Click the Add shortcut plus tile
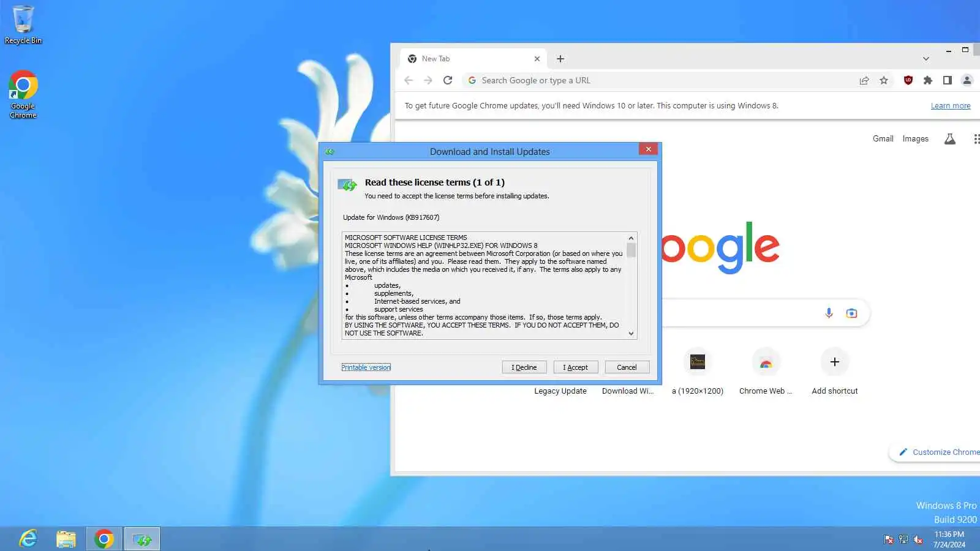The image size is (980, 551). (834, 371)
